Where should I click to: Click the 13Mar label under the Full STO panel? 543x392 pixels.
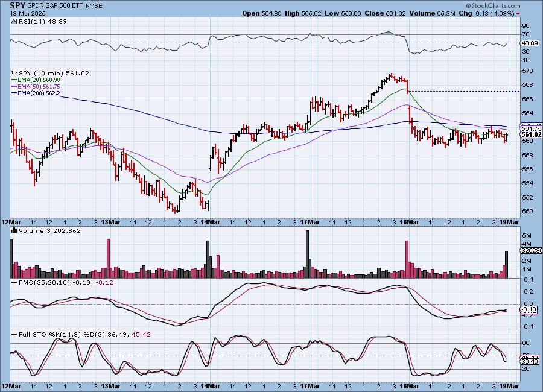(x=110, y=386)
